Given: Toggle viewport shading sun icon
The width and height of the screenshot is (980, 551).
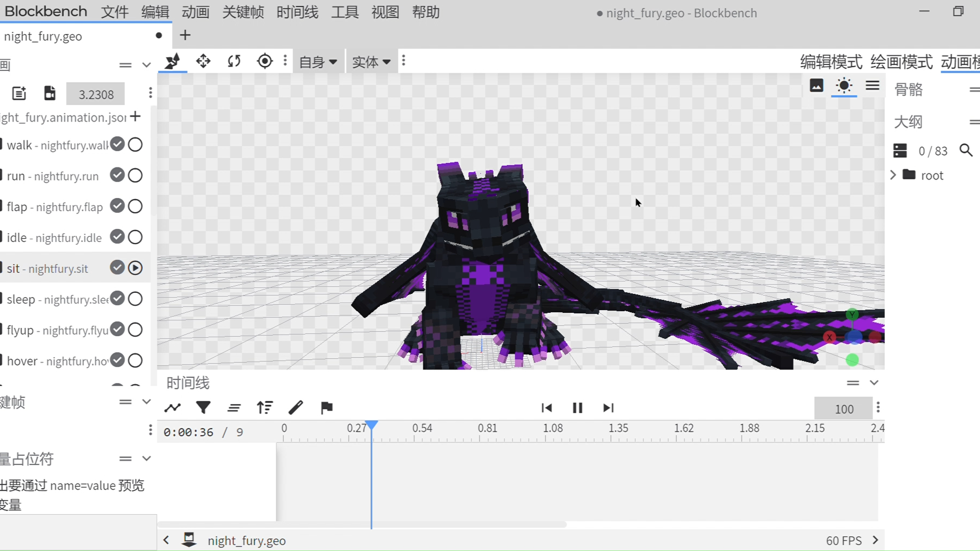Looking at the screenshot, I should tap(844, 85).
